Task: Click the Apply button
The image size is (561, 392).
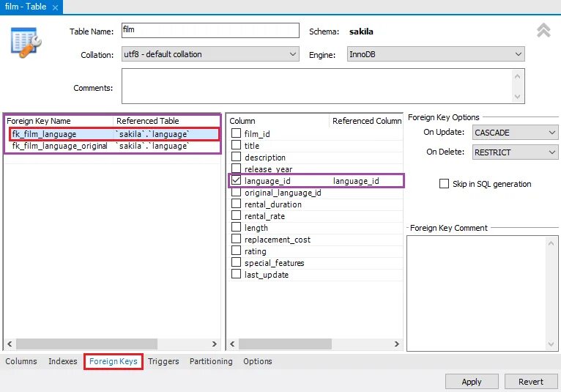Action: pos(472,382)
